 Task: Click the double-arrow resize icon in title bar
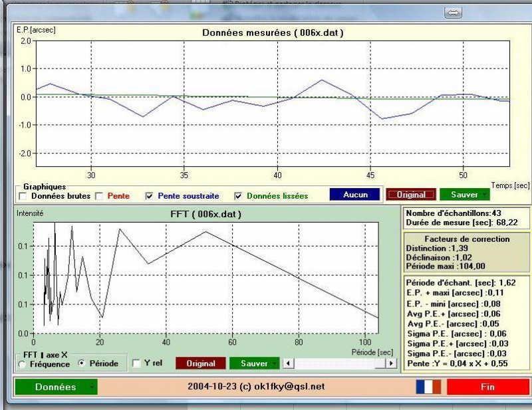point(454,13)
